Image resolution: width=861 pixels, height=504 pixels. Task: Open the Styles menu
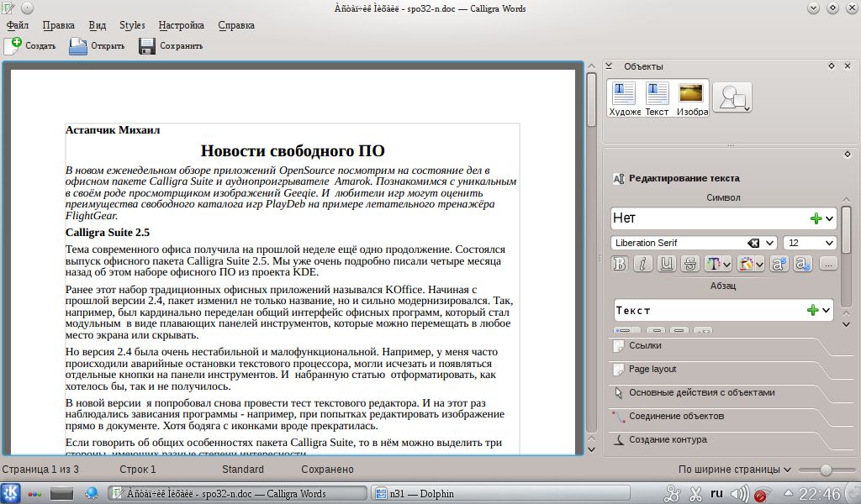[132, 25]
